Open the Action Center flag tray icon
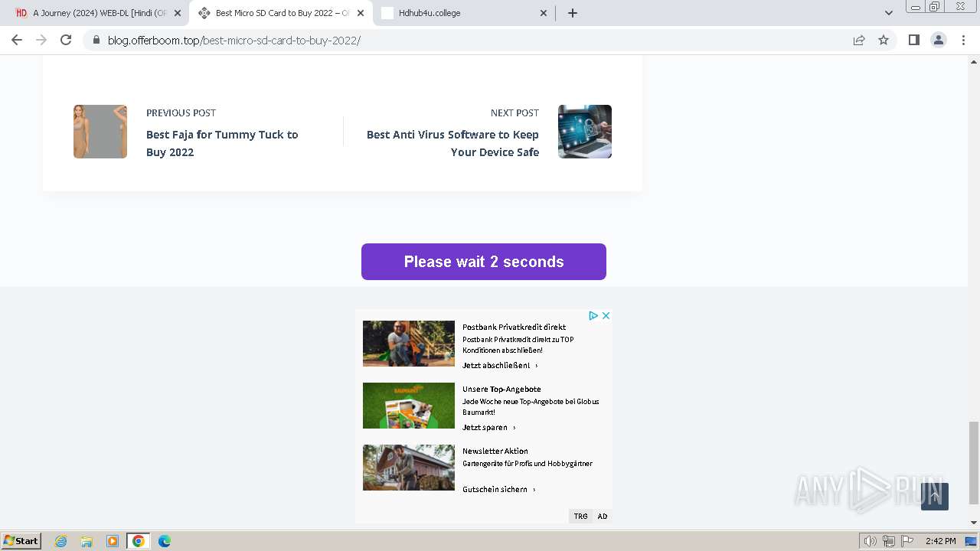Screen dimensions: 980x551 (907, 541)
